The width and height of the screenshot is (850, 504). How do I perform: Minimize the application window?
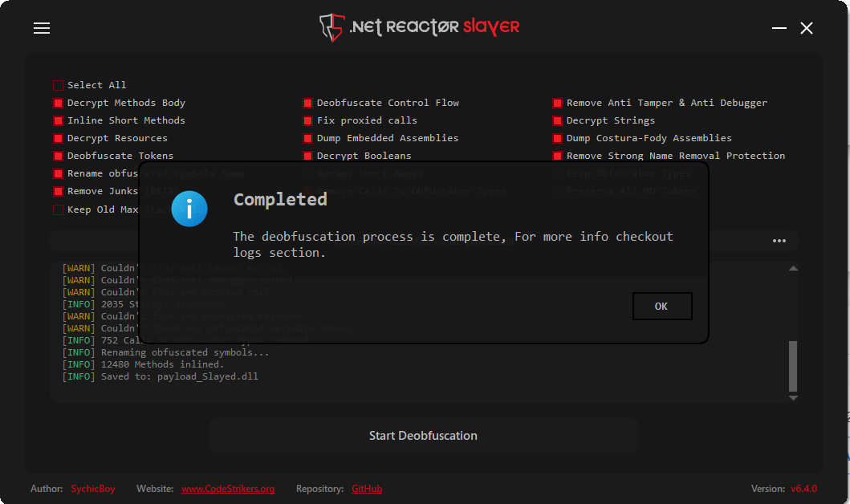(779, 28)
